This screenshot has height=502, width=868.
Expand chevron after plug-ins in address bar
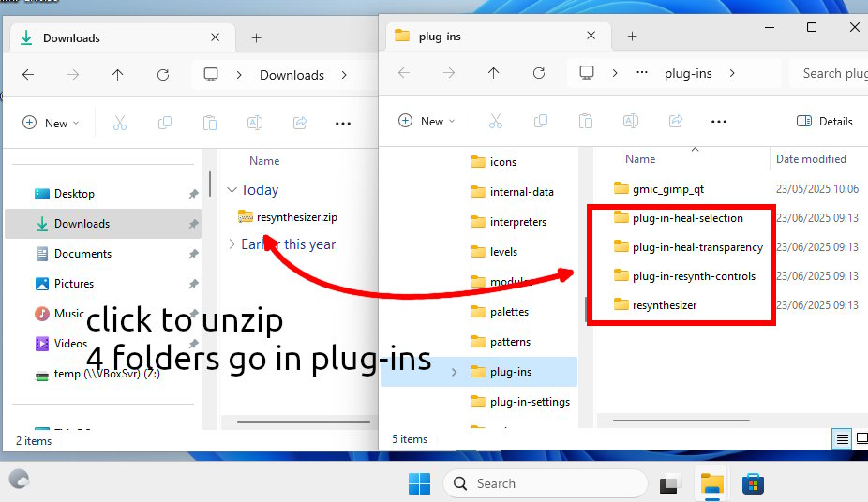pyautogui.click(x=732, y=73)
